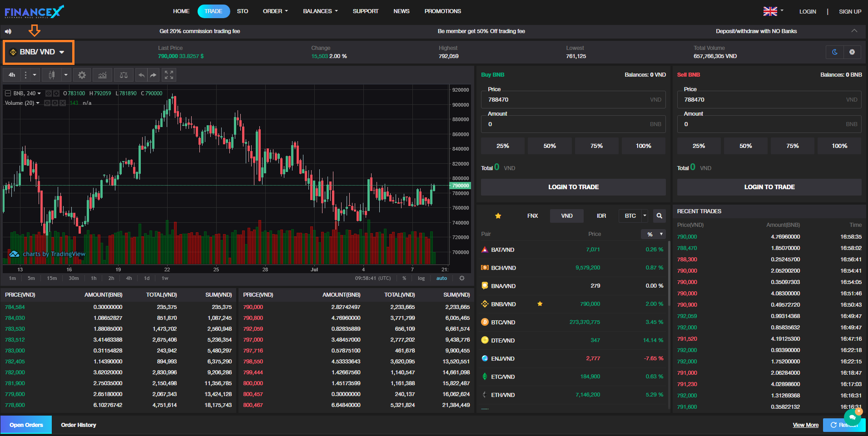Open the SIGN UP link
Image resolution: width=868 pixels, height=436 pixels.
[850, 12]
